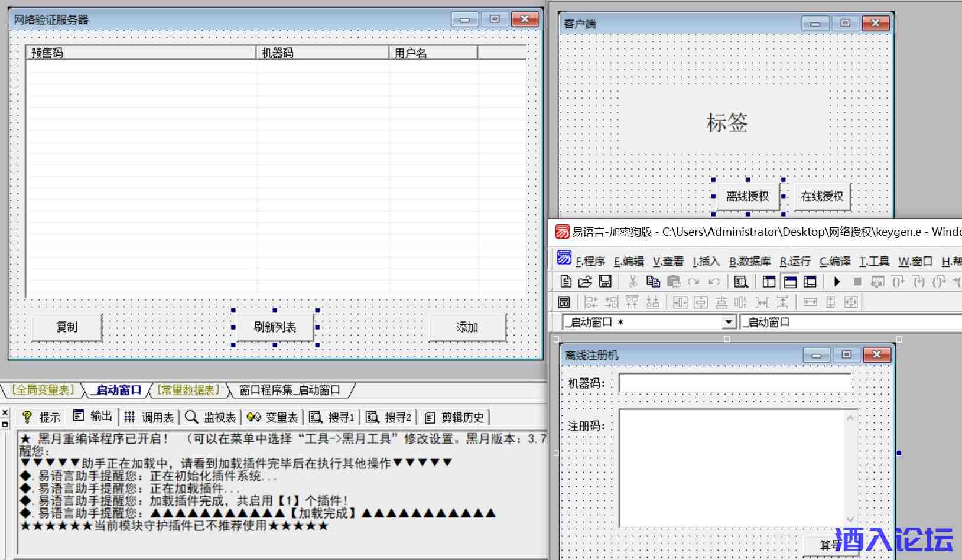This screenshot has height=560, width=962.
Task: Open the T.工具 menu
Action: [874, 261]
